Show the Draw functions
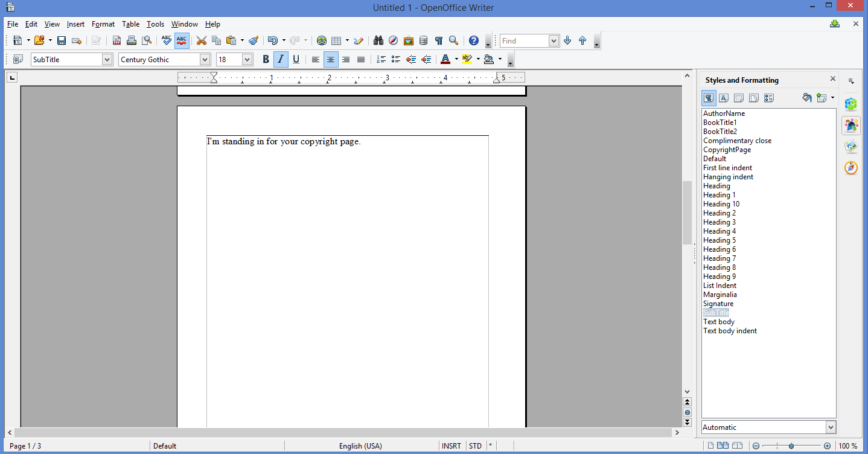Image resolution: width=868 pixels, height=454 pixels. tap(359, 40)
